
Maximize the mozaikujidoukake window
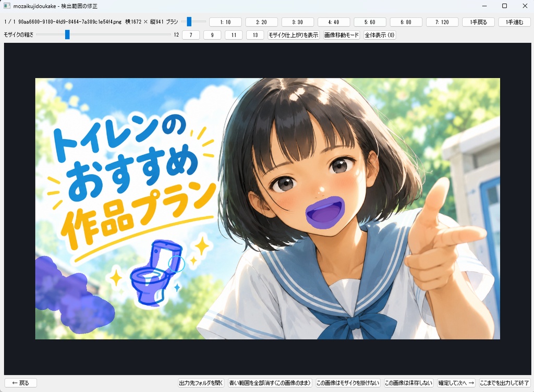[x=505, y=6]
